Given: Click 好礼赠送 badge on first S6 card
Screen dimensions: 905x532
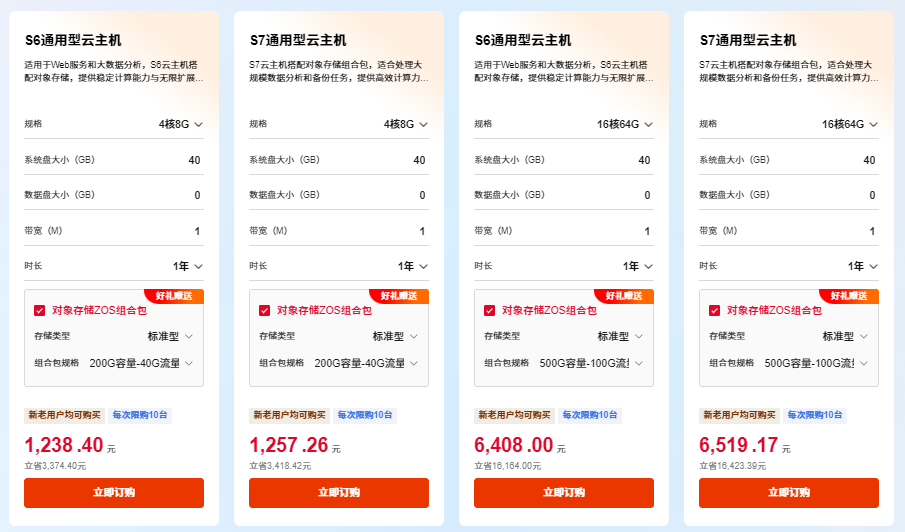Looking at the screenshot, I should coord(174,296).
